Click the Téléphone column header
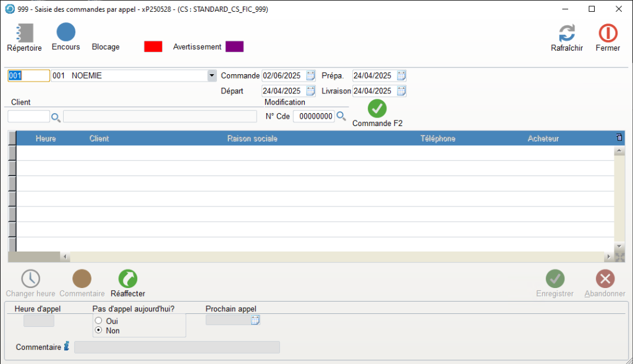633x364 pixels. click(x=438, y=138)
